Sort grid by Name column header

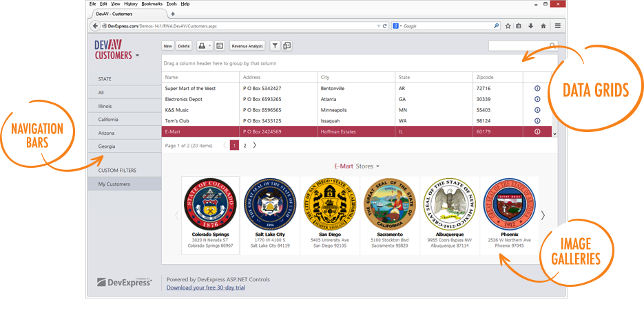pos(200,77)
